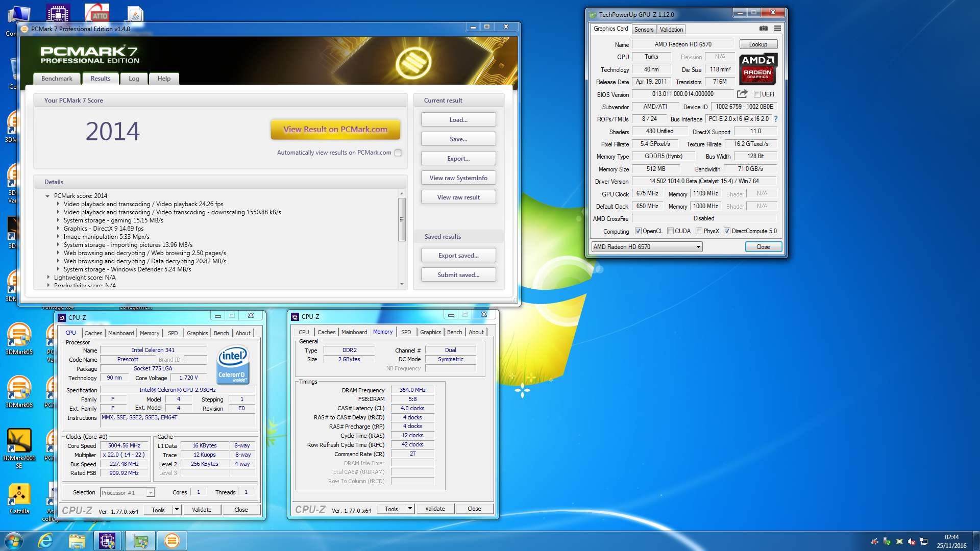Toggle the UEFI checkbox in GPU-Z
Screen dimensions: 980x551
point(757,94)
